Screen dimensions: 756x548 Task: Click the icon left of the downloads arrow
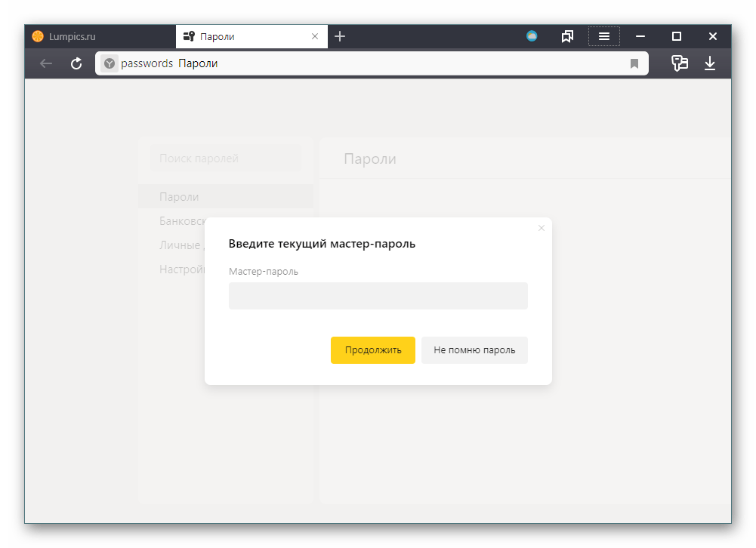pyautogui.click(x=680, y=64)
